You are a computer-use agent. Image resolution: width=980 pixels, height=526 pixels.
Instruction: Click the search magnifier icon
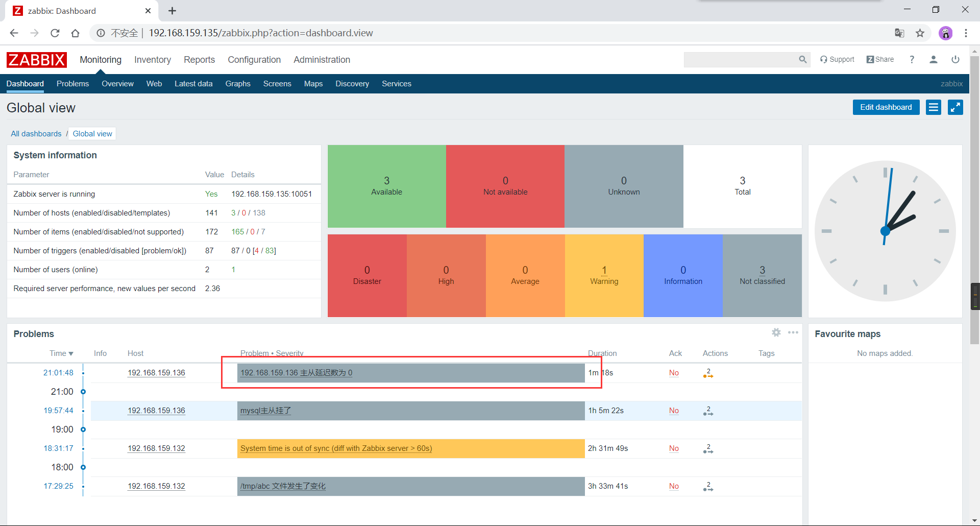[x=802, y=60]
